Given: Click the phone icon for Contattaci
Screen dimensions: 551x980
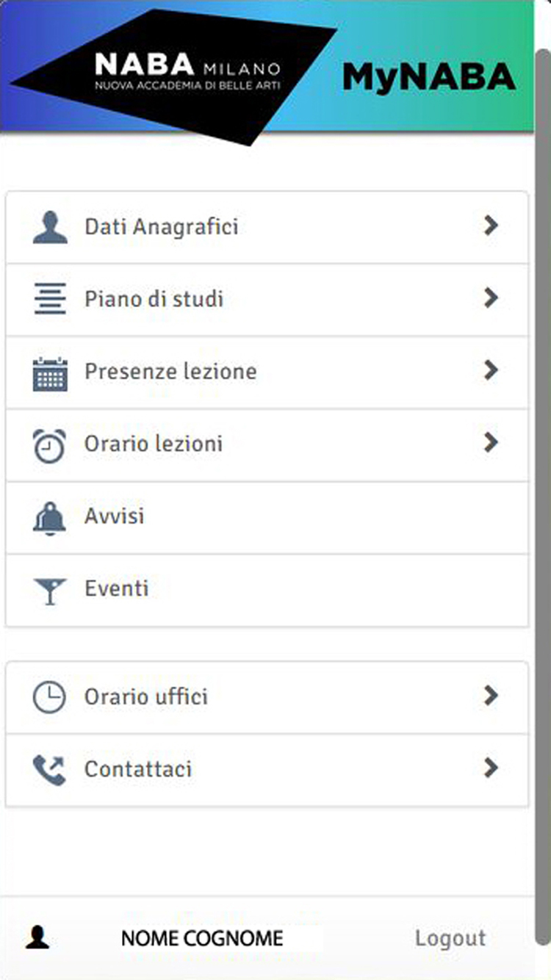Looking at the screenshot, I should pyautogui.click(x=50, y=769).
